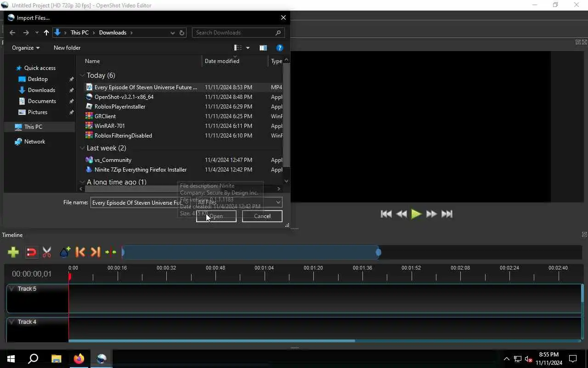Switch to Firefox in taskbar
Screen dimensions: 588x368
click(79, 359)
